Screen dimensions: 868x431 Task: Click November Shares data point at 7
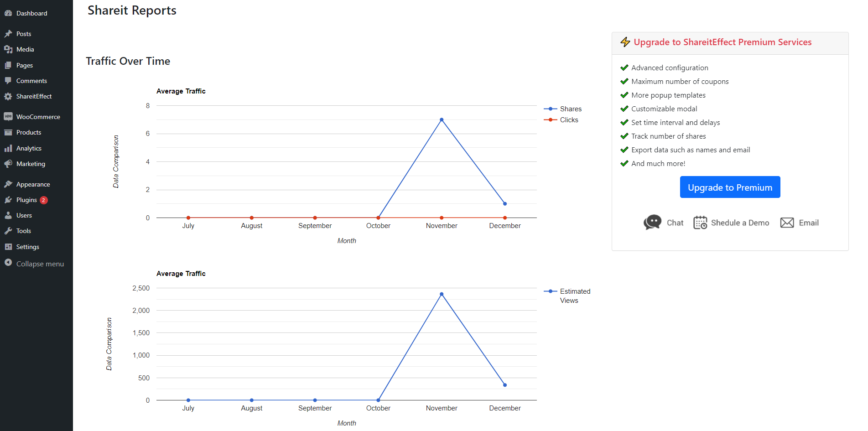(x=442, y=119)
